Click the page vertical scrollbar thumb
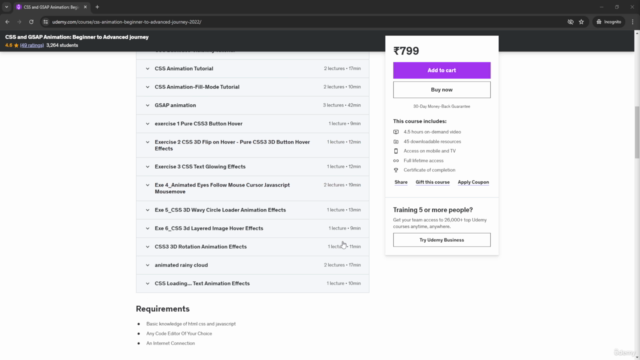Image resolution: width=640 pixels, height=360 pixels. coord(637,132)
